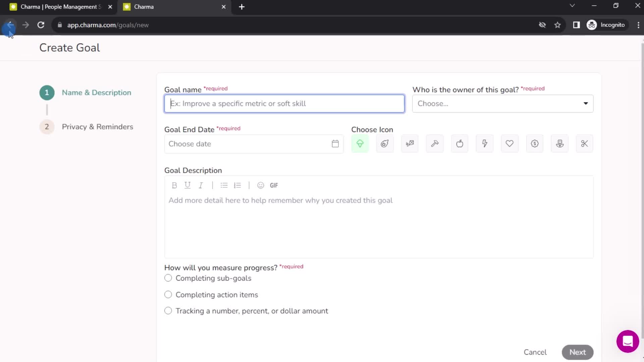This screenshot has width=644, height=362.
Task: Click the Cancel link
Action: (535, 352)
